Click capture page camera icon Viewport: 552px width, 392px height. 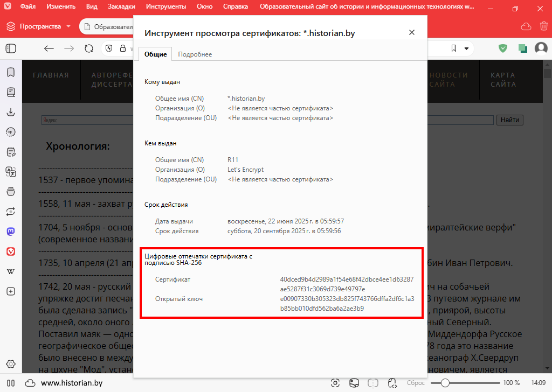(335, 383)
